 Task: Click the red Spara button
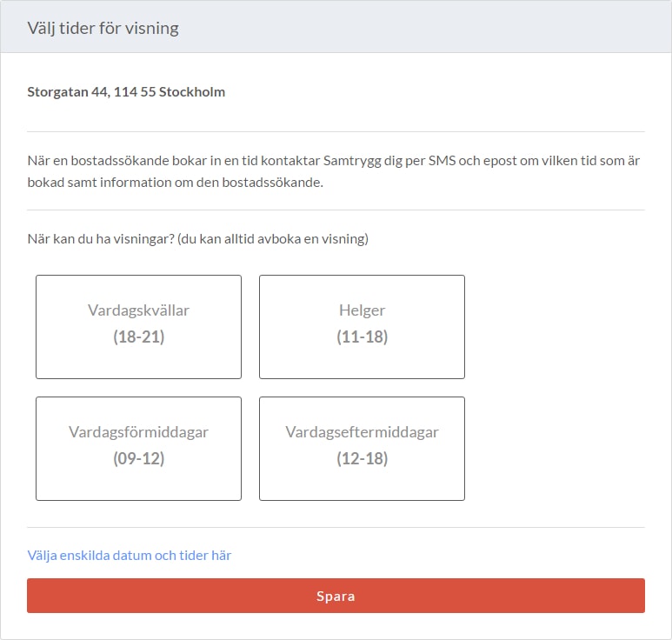click(x=336, y=596)
